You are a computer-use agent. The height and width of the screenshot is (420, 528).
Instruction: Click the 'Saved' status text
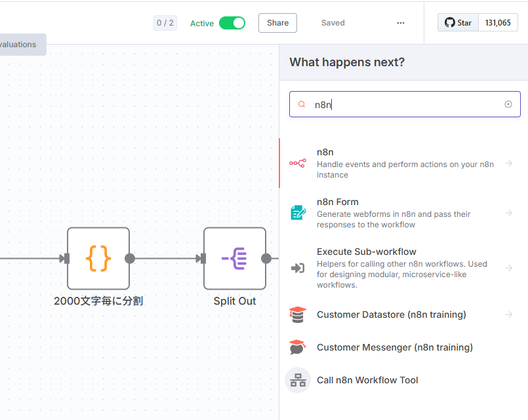(x=333, y=23)
